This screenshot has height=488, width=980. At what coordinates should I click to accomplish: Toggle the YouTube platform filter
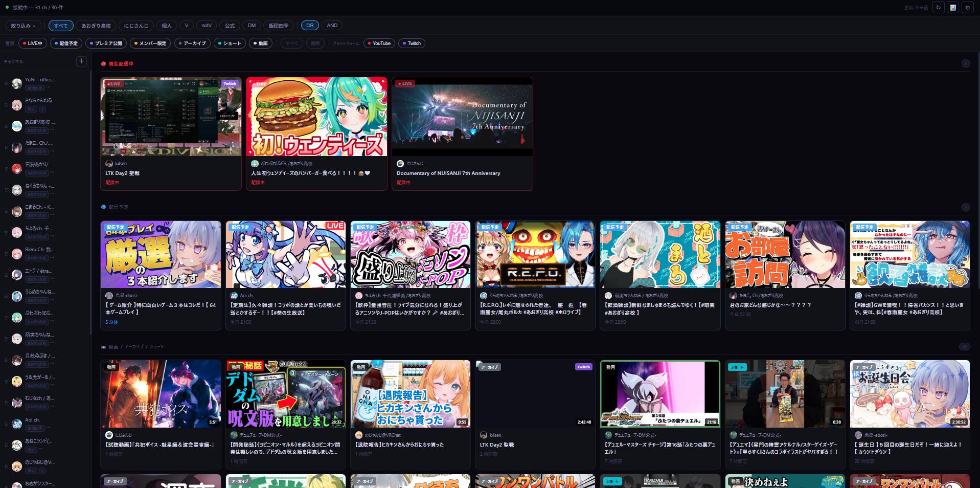coord(379,43)
